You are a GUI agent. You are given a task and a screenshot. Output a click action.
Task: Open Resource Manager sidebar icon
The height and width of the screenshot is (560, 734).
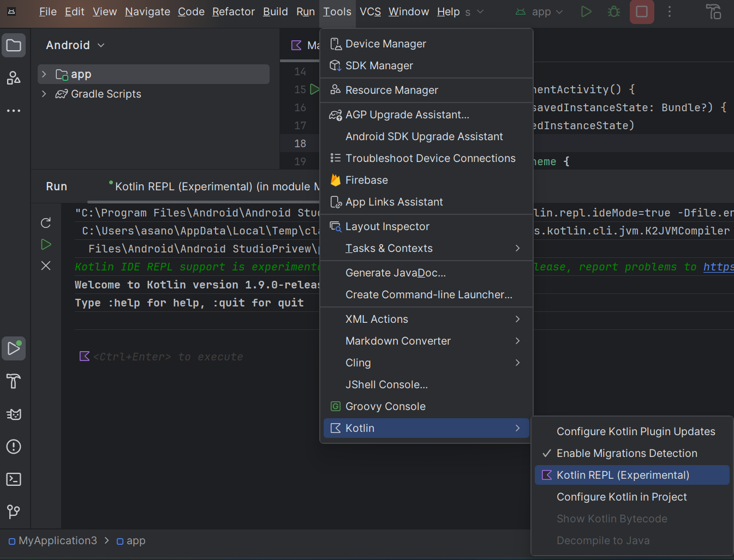pyautogui.click(x=14, y=78)
